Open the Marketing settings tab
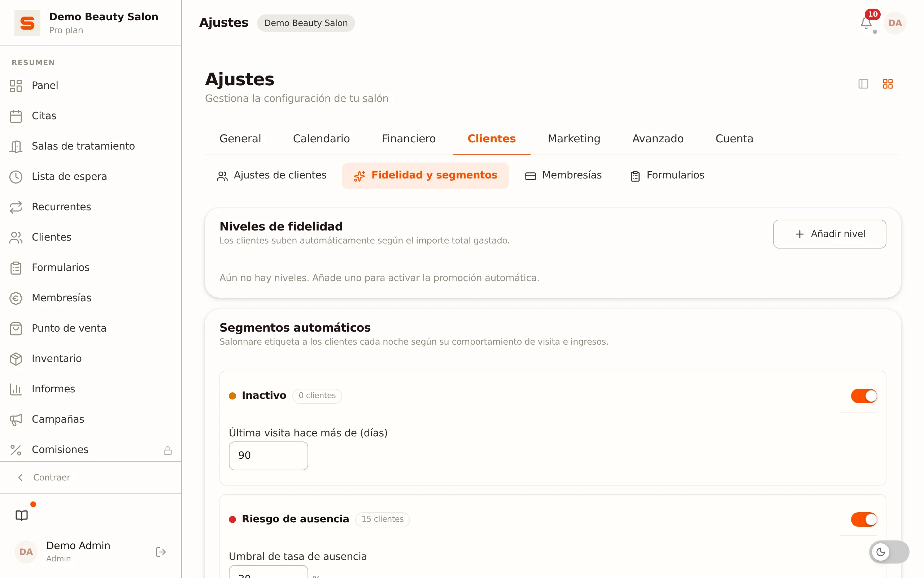This screenshot has height=578, width=924. pos(574,138)
